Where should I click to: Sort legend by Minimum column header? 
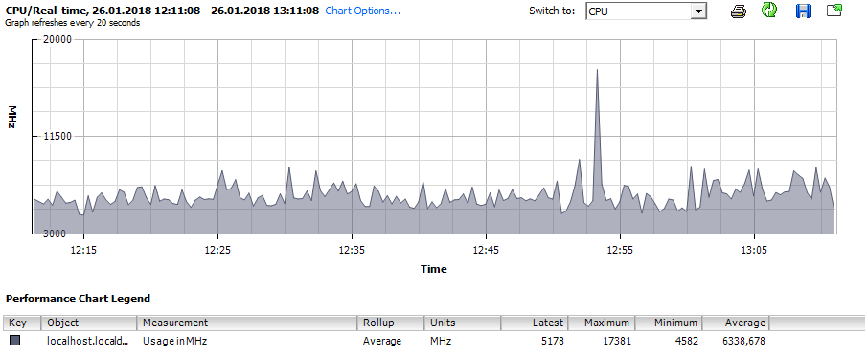click(x=669, y=323)
